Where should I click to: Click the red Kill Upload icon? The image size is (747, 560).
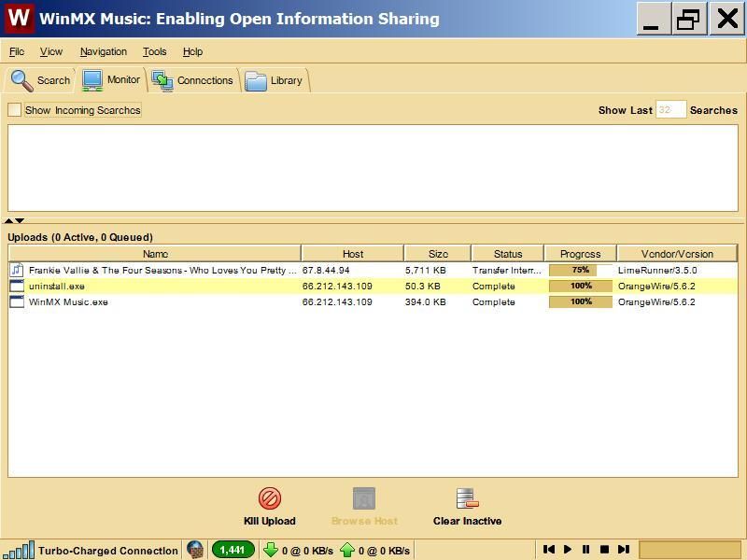270,498
